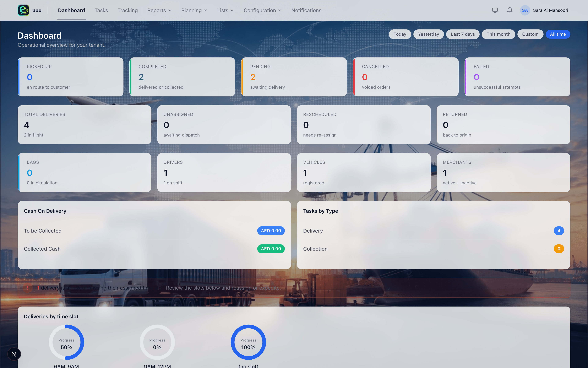Expand the Reports dropdown menu
The height and width of the screenshot is (368, 588).
[159, 10]
